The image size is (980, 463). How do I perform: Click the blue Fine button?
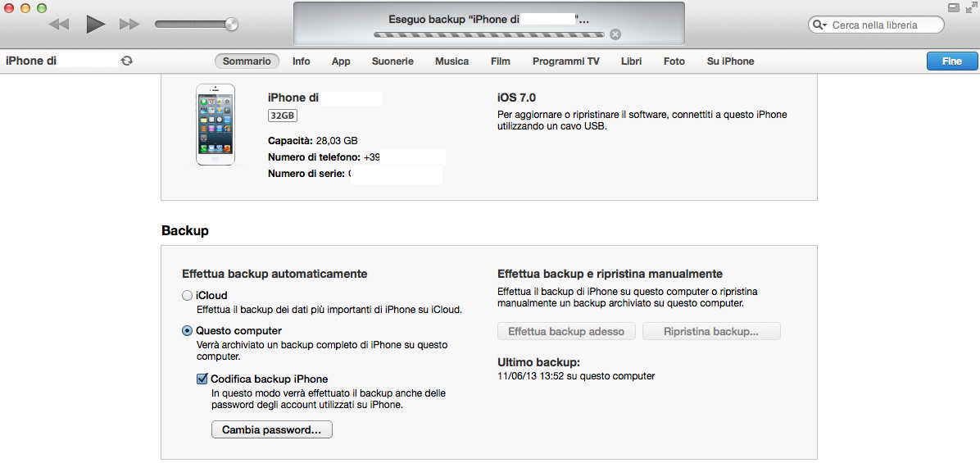pyautogui.click(x=951, y=61)
